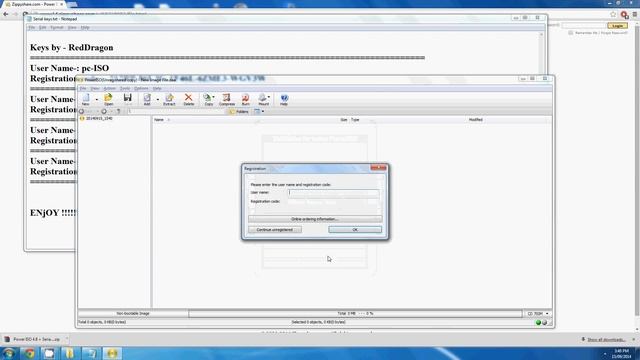
Task: Open the PowerISO View menu
Action: (95, 89)
